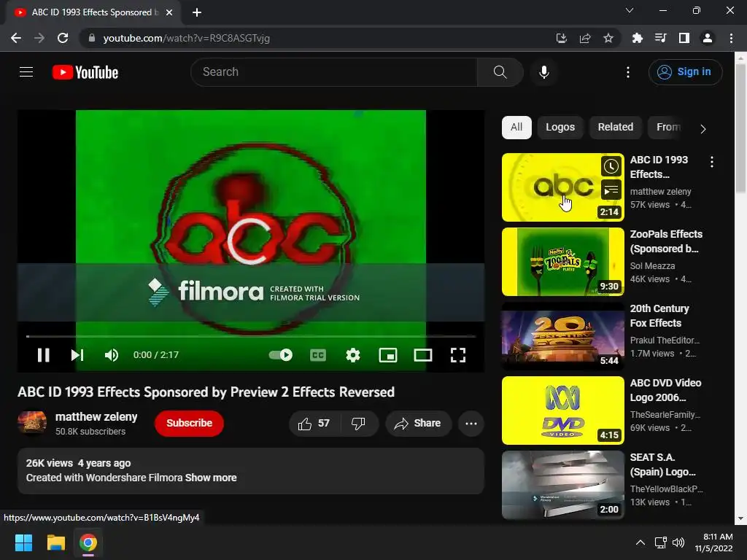Open the tab search chevron
This screenshot has width=747, height=560.
click(x=630, y=10)
